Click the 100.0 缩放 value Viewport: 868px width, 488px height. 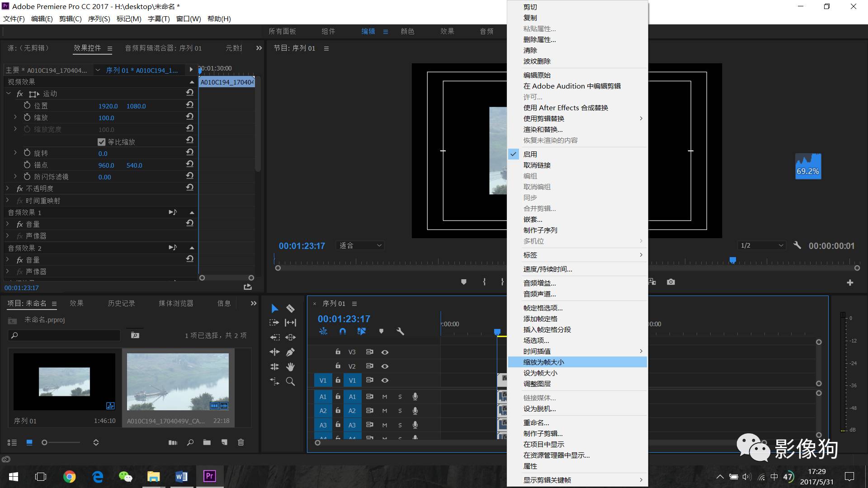(x=106, y=118)
